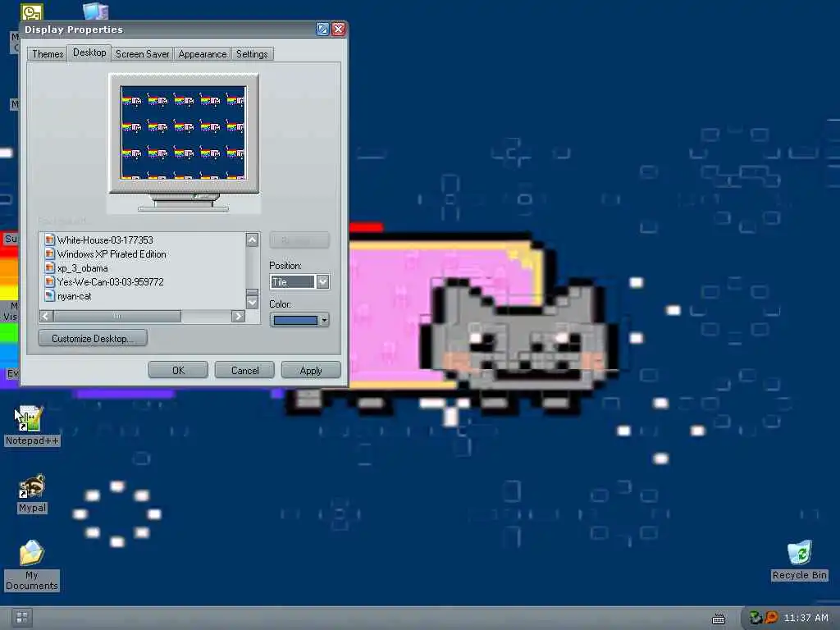The width and height of the screenshot is (840, 630).
Task: Switch to the Themes tab
Action: [x=48, y=54]
